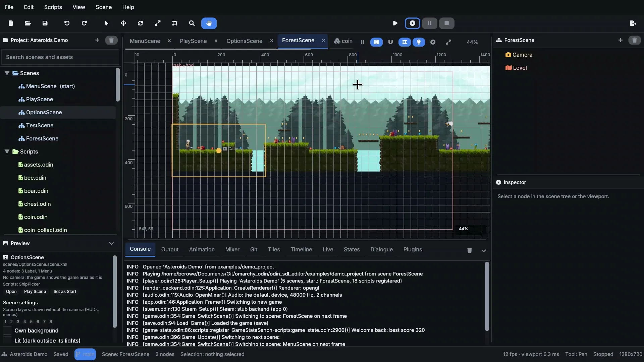Maximize the viewport with expand arrows
This screenshot has height=362, width=644.
[448, 42]
